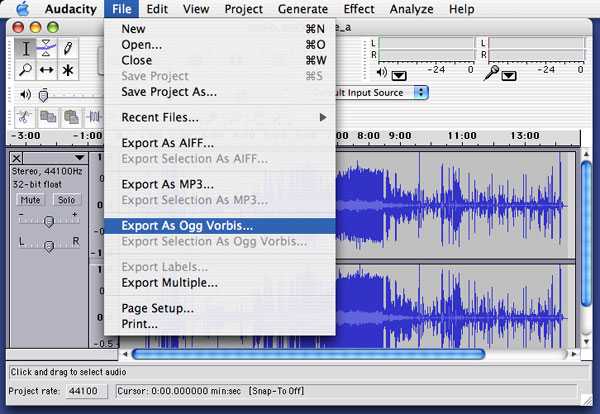The image size is (600, 414).
Task: Click the Copy toolbar icon
Action: pos(48,117)
